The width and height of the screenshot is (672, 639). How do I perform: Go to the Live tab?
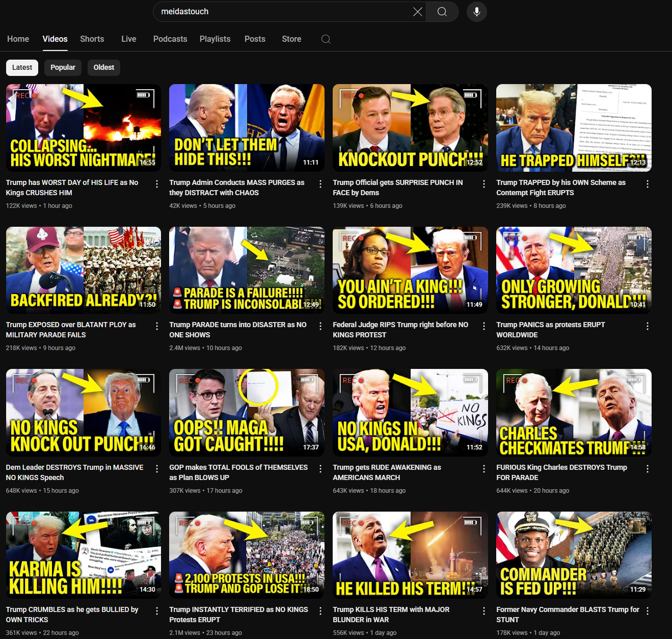pos(129,39)
